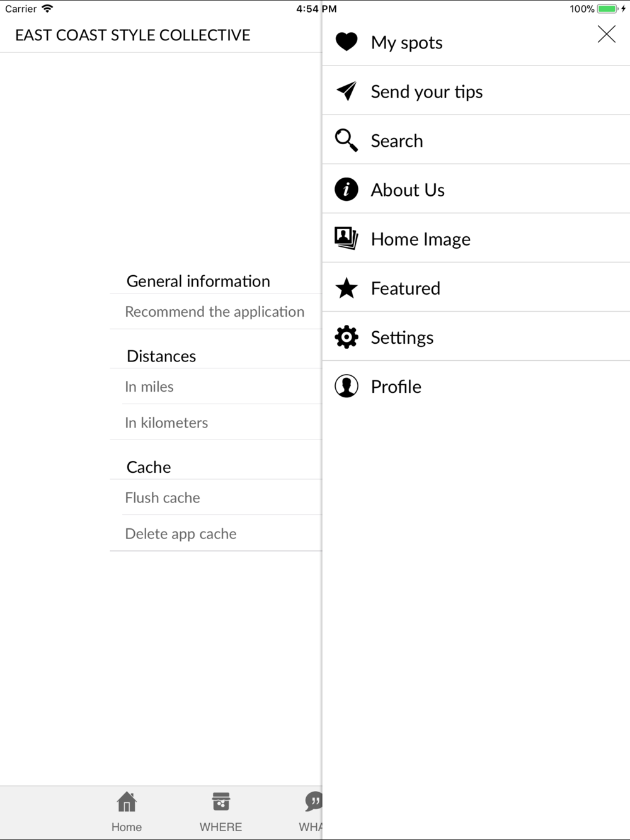Open the WHERE tab

(x=220, y=812)
